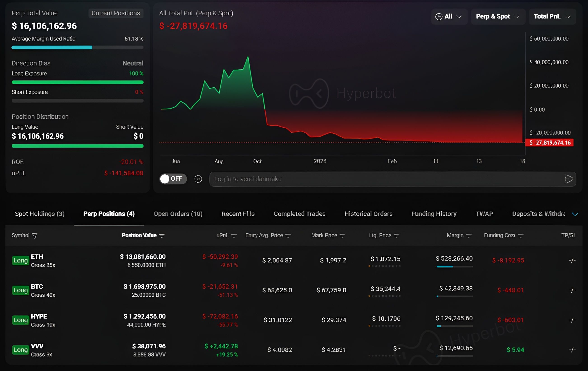This screenshot has width=588, height=371.
Task: Click the Average Margin Used Ratio bar
Action: click(x=77, y=48)
